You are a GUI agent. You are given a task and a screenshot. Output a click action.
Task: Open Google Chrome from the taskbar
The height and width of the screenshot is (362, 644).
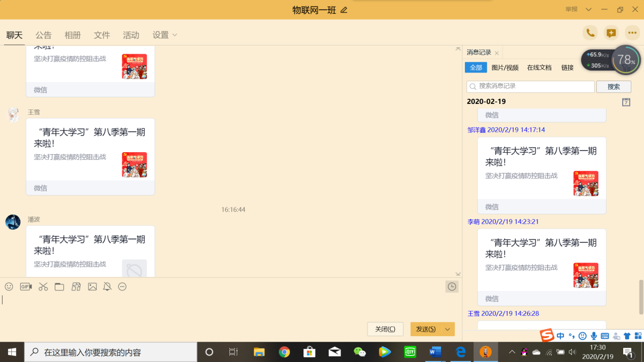[x=284, y=352]
